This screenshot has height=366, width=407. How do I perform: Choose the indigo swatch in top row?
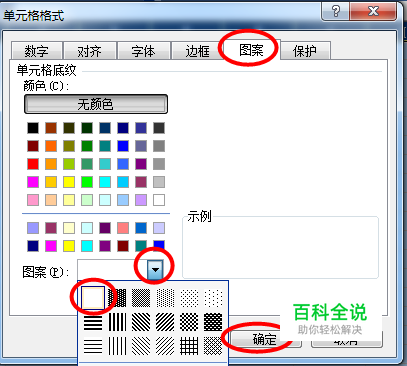(141, 128)
